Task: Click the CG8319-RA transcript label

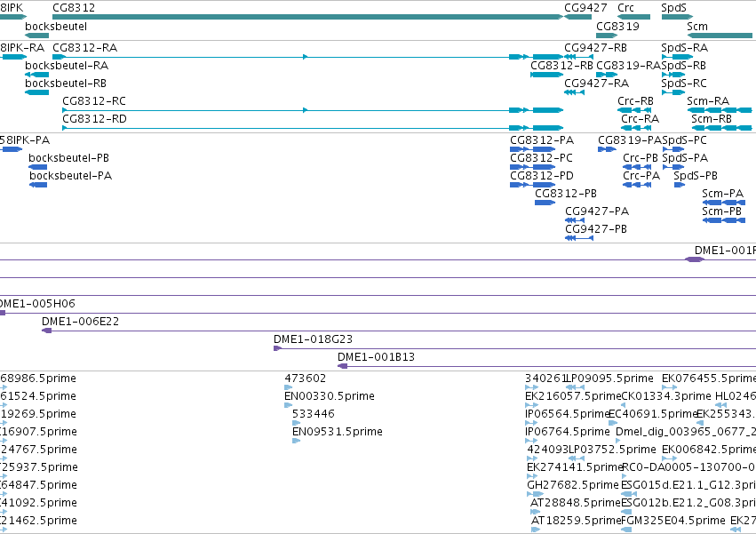Action: click(x=628, y=66)
